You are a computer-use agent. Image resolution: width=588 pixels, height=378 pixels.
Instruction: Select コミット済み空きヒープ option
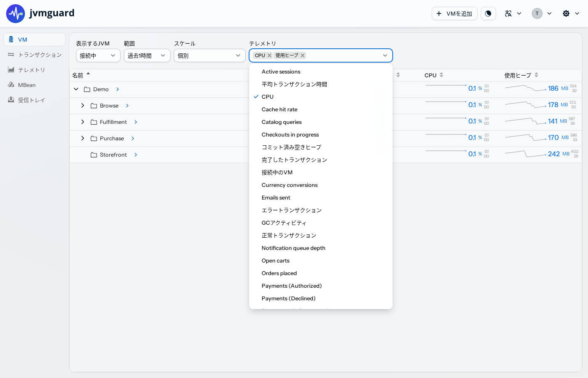[x=321, y=147]
